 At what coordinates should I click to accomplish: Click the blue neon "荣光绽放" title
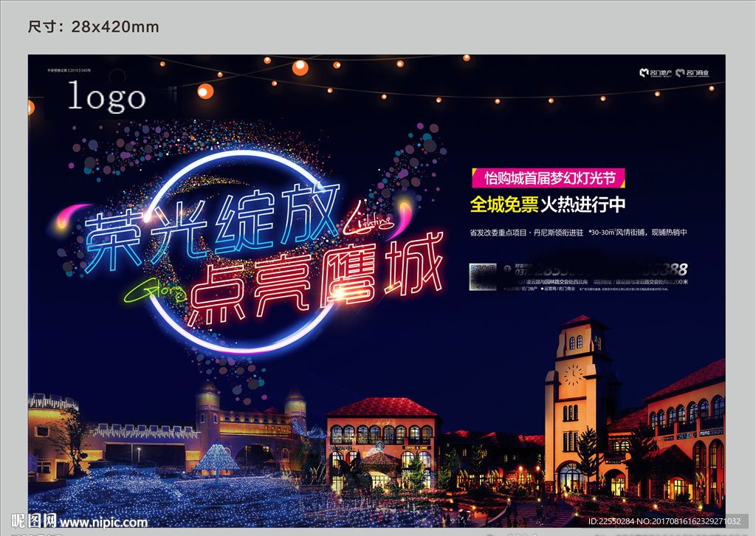[212, 227]
